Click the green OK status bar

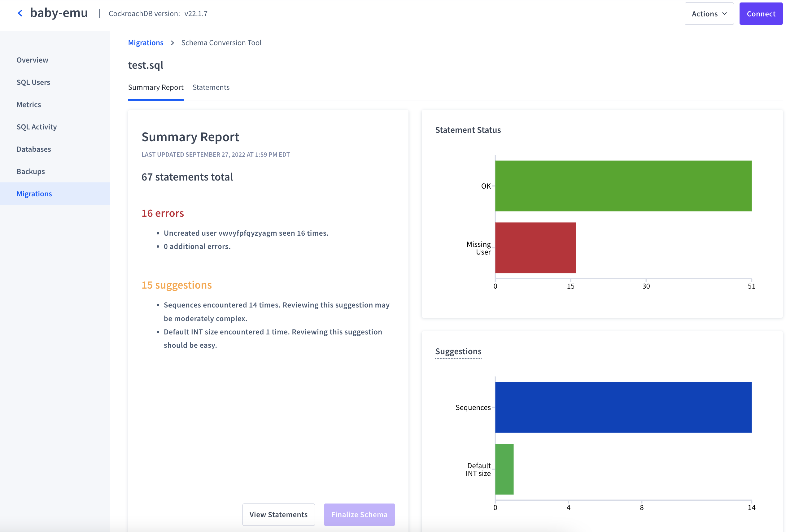[623, 186]
